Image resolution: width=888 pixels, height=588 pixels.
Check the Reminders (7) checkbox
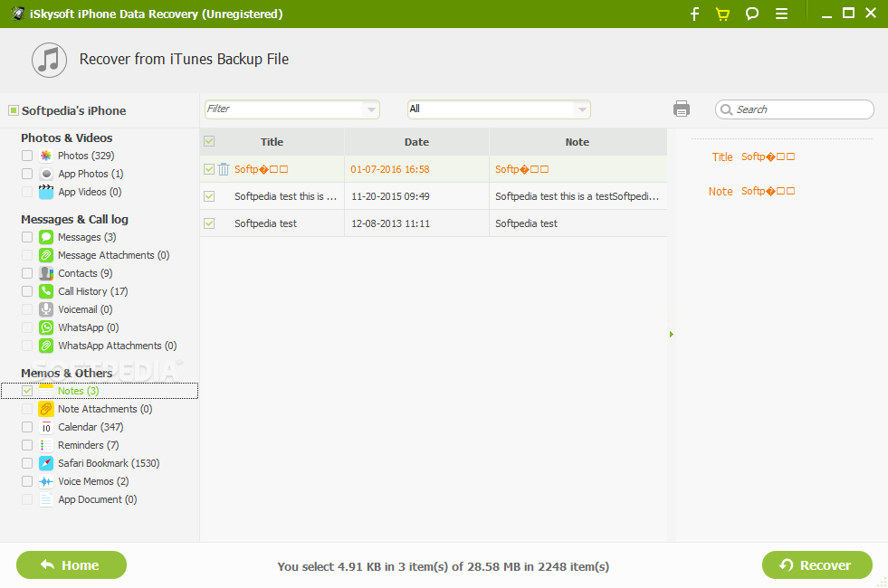26,445
